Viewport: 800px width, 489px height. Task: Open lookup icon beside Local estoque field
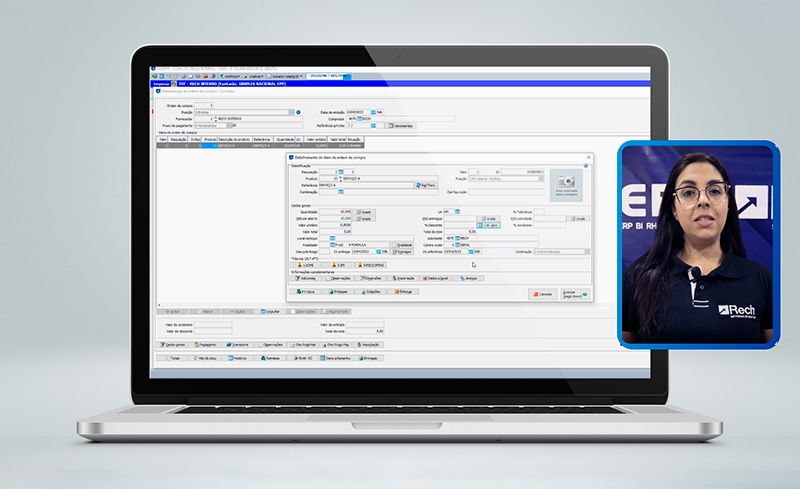[x=333, y=238]
